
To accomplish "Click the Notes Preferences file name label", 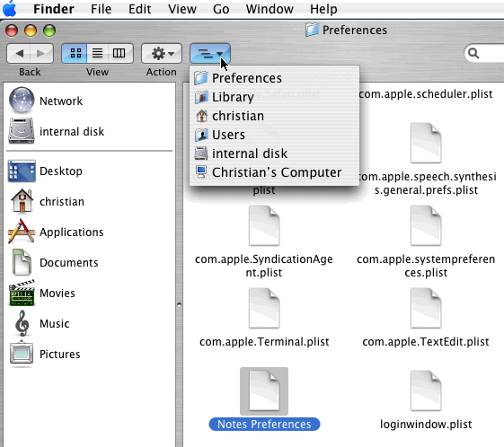I will click(264, 424).
